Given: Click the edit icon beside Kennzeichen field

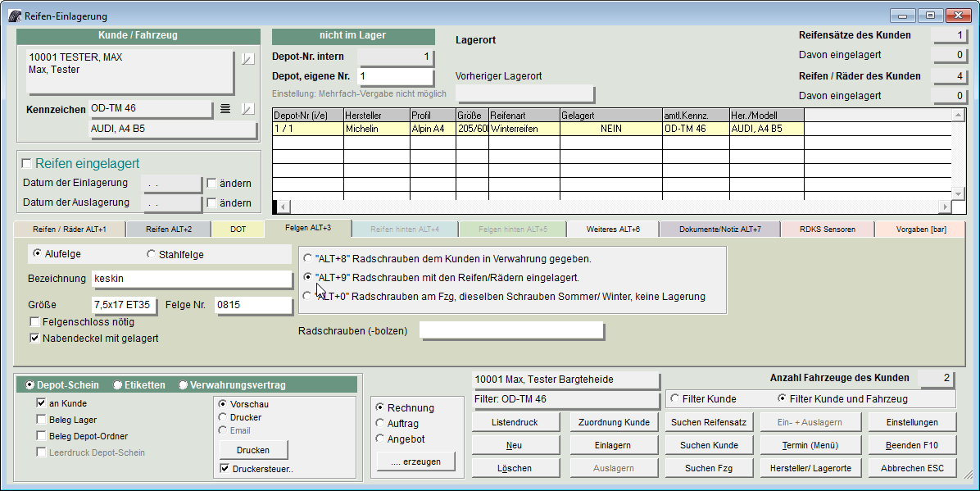Looking at the screenshot, I should pos(248,109).
